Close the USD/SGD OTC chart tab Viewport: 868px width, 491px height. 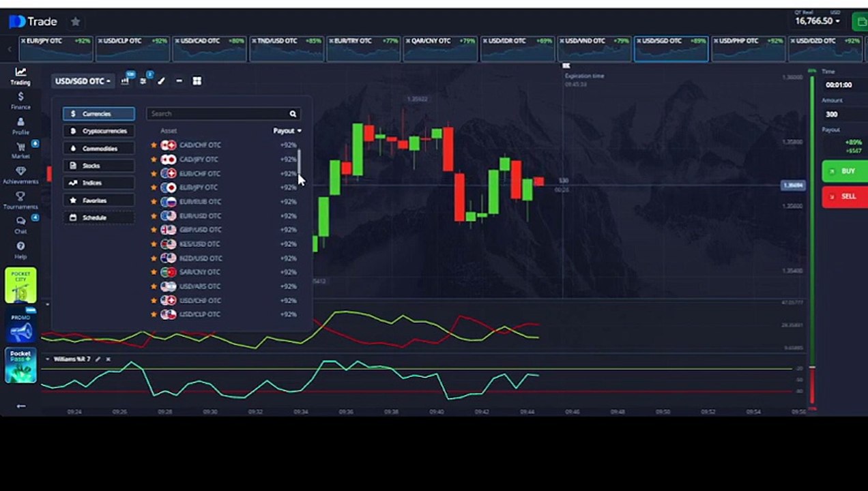(x=640, y=41)
